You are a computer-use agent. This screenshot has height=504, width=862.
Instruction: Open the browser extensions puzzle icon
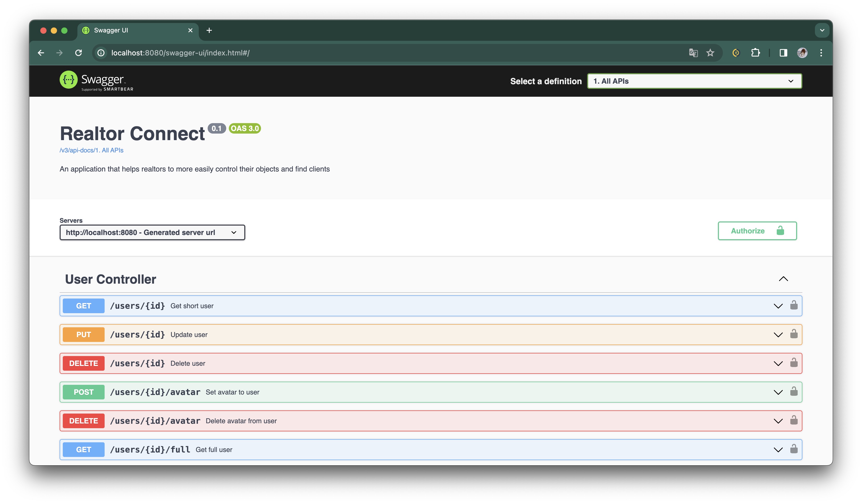tap(755, 53)
